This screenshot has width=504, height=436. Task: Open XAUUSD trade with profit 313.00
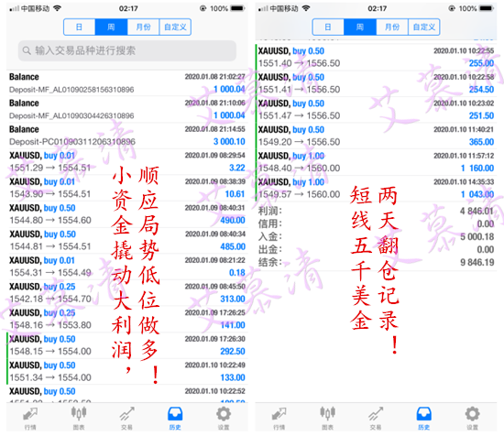[127, 293]
